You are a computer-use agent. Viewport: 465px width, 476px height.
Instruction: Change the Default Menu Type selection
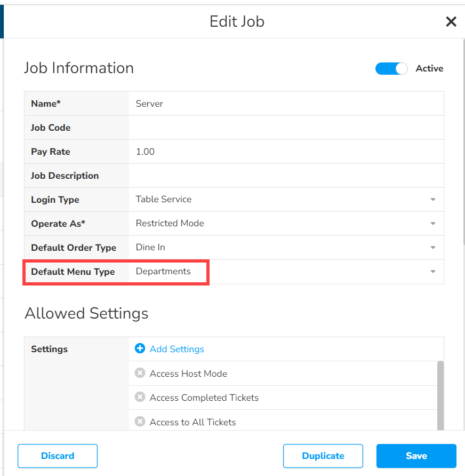pyautogui.click(x=433, y=272)
